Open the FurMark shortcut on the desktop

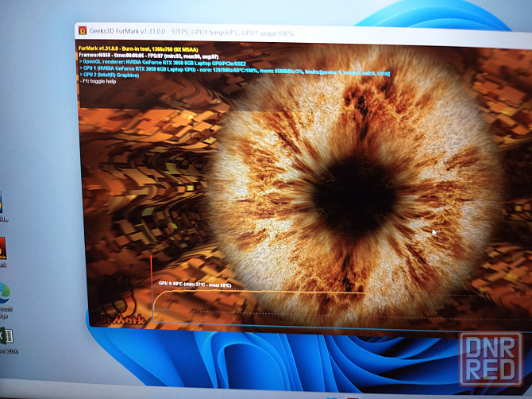click(2, 249)
